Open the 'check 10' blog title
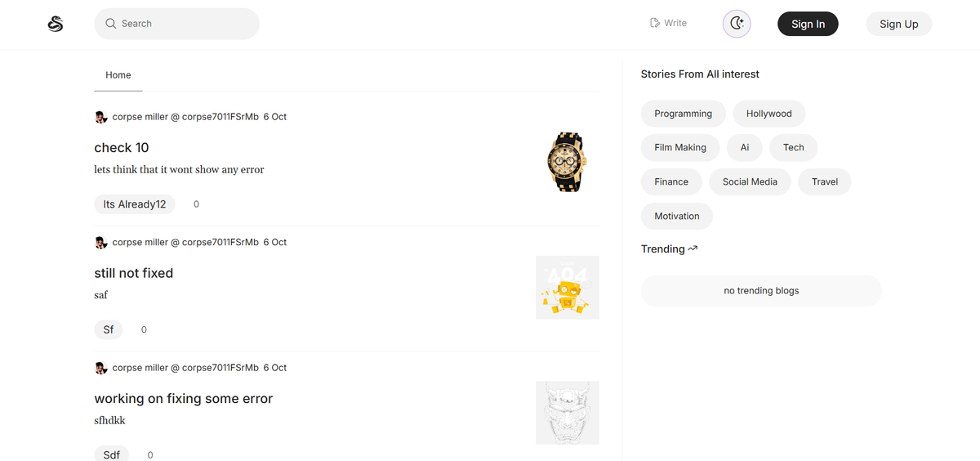Image resolution: width=980 pixels, height=461 pixels. (122, 148)
